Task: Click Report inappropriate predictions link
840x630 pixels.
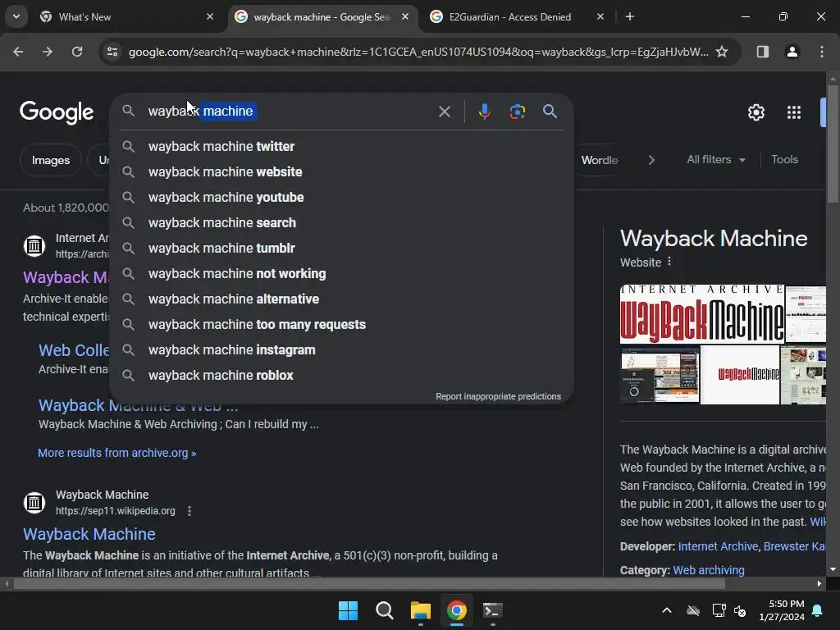Action: click(498, 396)
